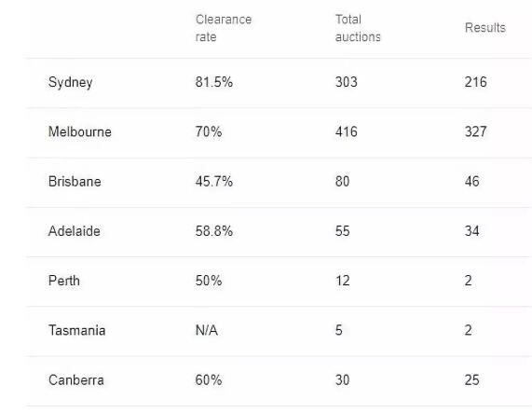532x413 pixels.
Task: Click Adelaide's 58.8% clearance rate
Action: point(214,231)
